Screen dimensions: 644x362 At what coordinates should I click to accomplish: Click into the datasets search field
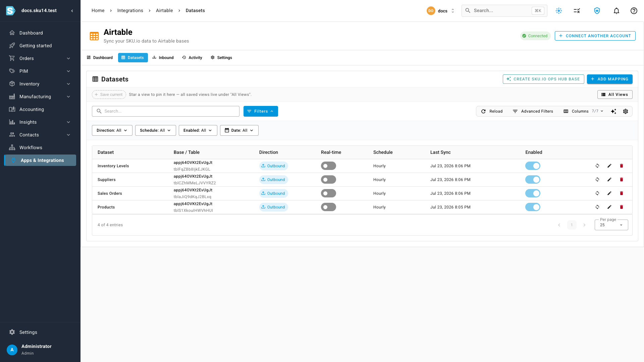(x=166, y=111)
